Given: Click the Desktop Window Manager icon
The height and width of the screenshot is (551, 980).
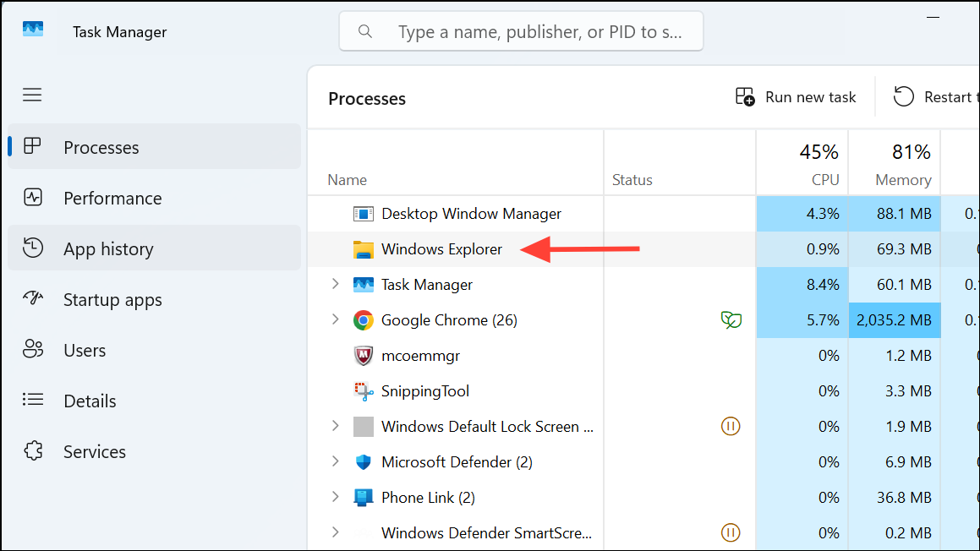Looking at the screenshot, I should click(363, 215).
